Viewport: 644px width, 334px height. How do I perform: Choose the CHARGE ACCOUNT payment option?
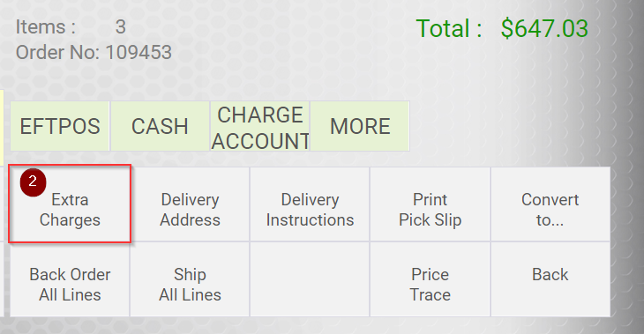pos(260,126)
